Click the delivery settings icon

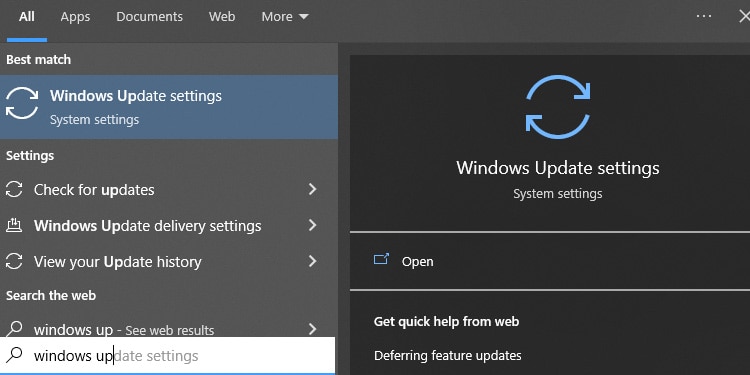point(14,225)
